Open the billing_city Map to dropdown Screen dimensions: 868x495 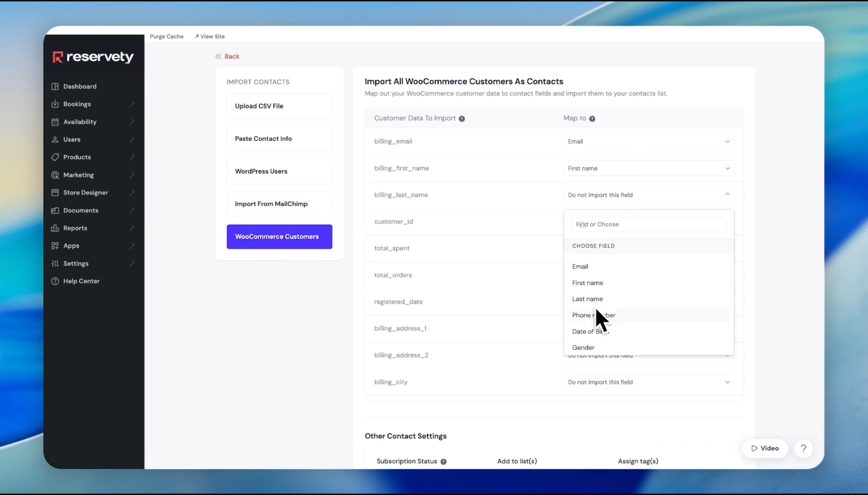coord(648,382)
